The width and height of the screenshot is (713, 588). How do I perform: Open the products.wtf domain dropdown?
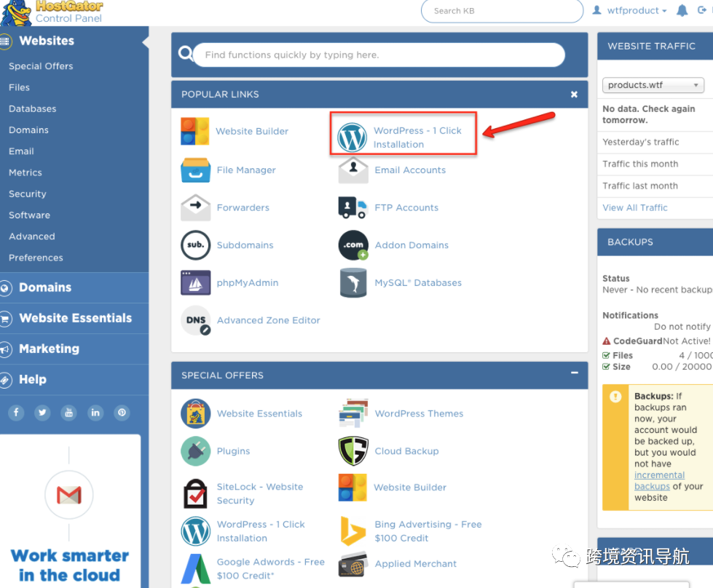(653, 85)
